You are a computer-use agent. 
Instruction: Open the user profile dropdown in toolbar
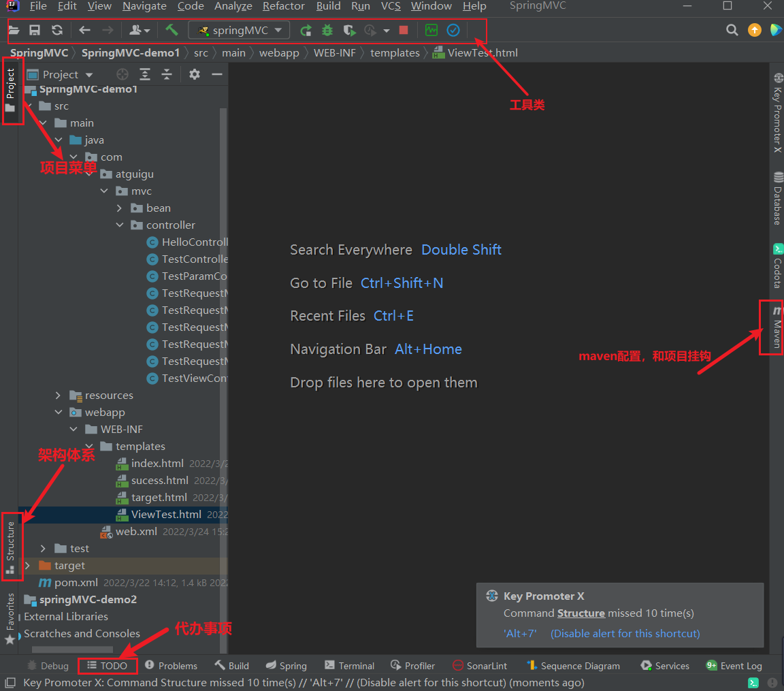[x=140, y=30]
